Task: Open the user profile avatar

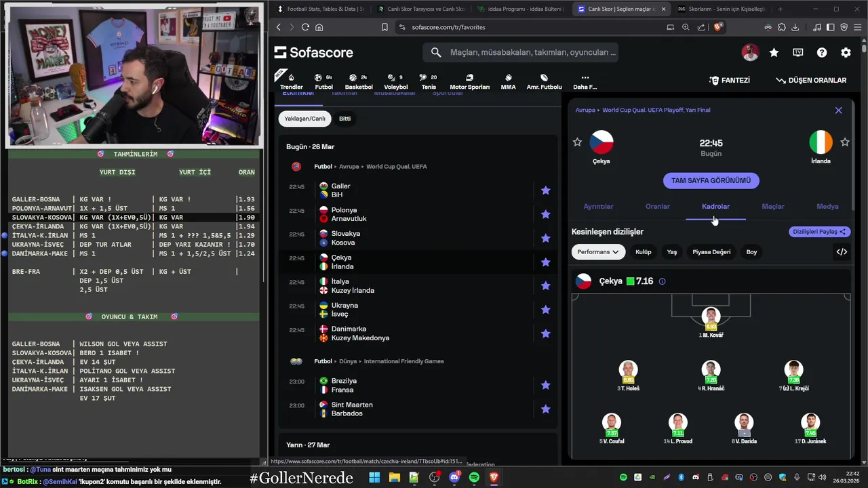Action: 750,52
